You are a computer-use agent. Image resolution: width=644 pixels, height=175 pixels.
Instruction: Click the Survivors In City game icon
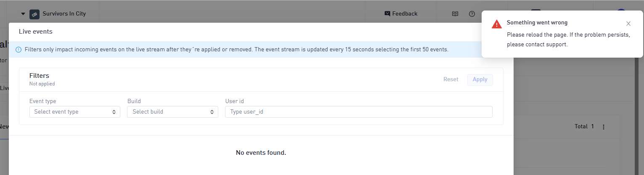(x=34, y=14)
